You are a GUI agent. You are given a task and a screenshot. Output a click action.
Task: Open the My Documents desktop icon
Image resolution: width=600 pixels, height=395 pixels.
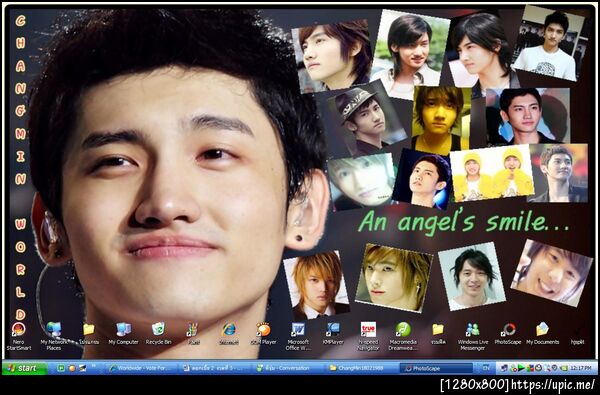click(543, 334)
